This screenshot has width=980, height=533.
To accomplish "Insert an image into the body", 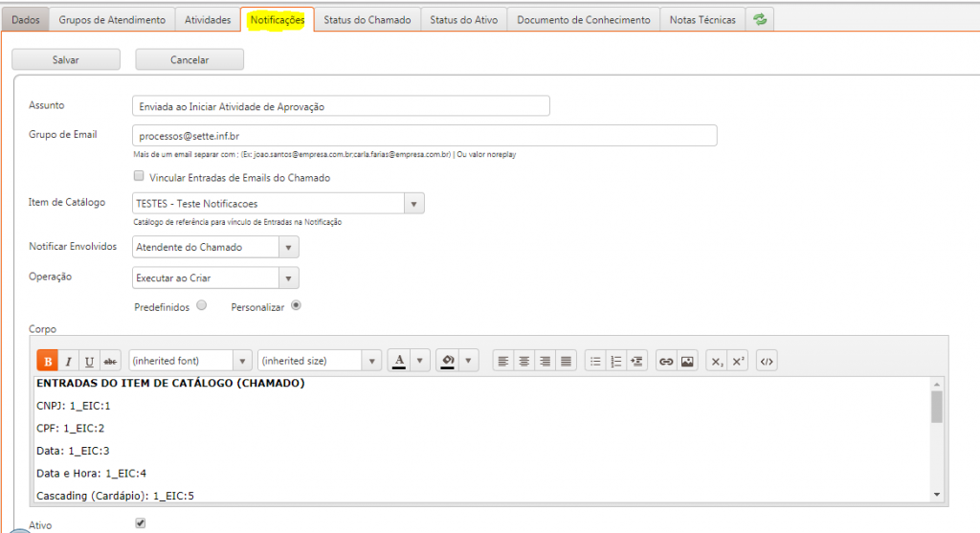I will 687,361.
